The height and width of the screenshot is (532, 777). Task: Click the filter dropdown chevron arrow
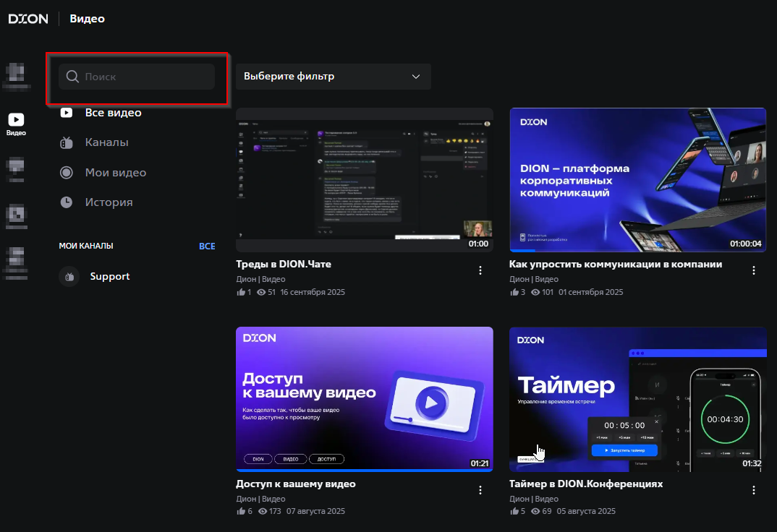[416, 77]
